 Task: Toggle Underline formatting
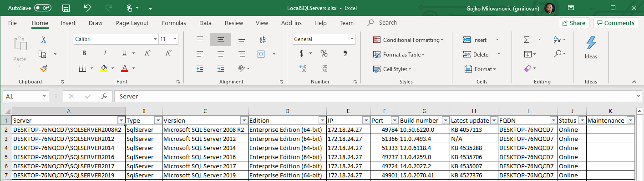pos(124,53)
